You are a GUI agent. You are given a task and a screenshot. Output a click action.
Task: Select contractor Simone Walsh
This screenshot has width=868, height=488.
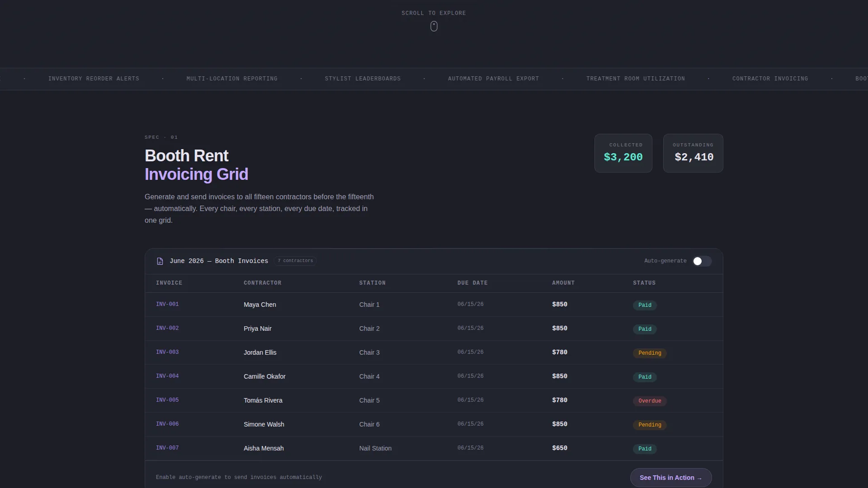tap(264, 424)
